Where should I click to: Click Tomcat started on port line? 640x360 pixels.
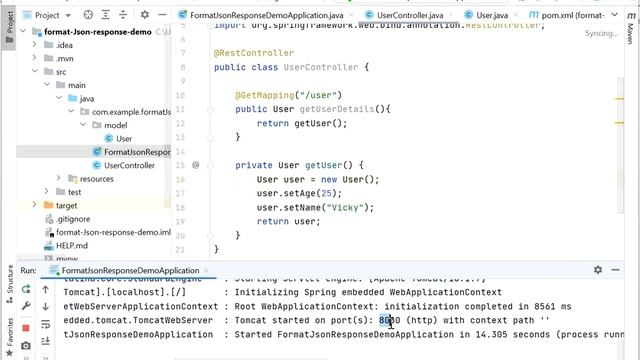click(306, 320)
